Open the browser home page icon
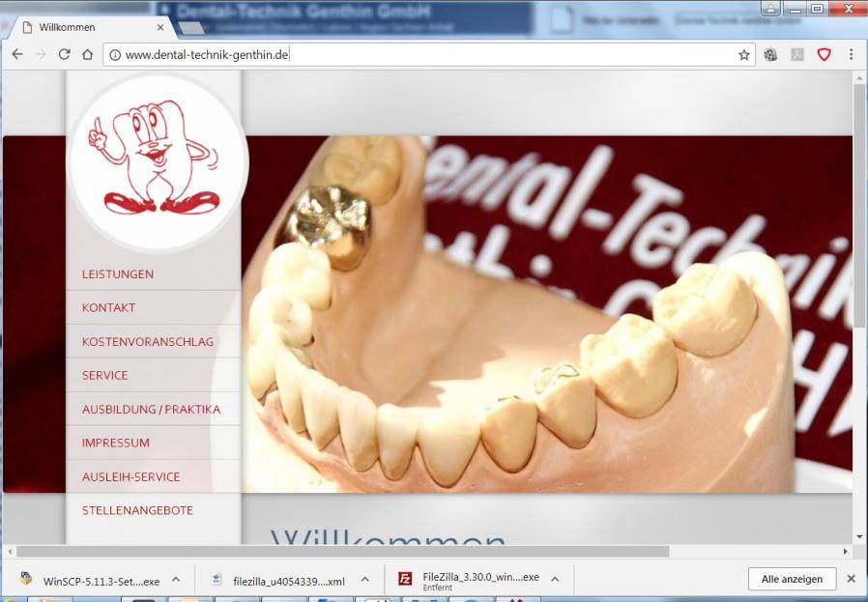This screenshot has width=868, height=602. [87, 54]
